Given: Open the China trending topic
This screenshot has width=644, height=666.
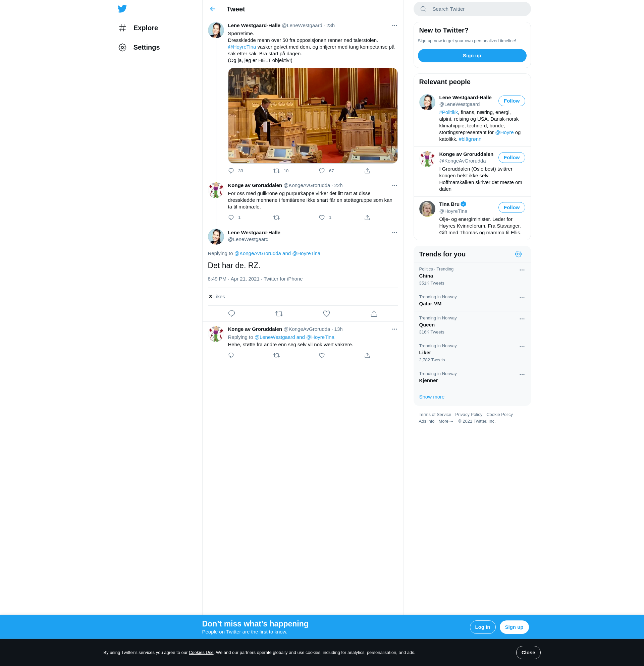Looking at the screenshot, I should [472, 276].
